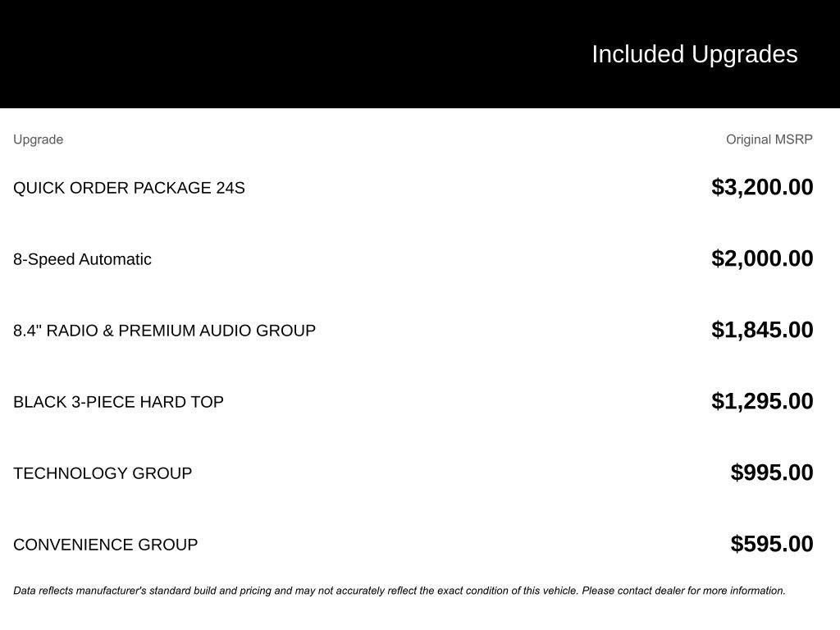This screenshot has height=630, width=840.
Task: Select the CONVENIENCE GROUP upgrade
Action: pos(105,545)
